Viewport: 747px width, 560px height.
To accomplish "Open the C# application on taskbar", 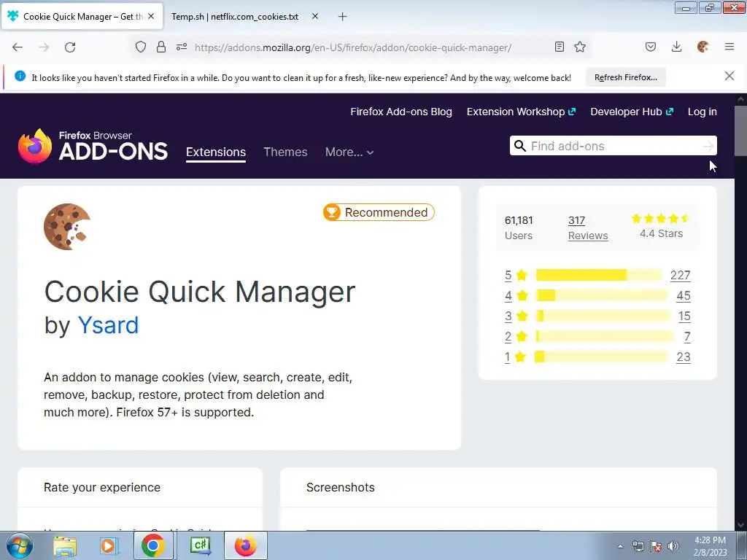I will click(200, 545).
